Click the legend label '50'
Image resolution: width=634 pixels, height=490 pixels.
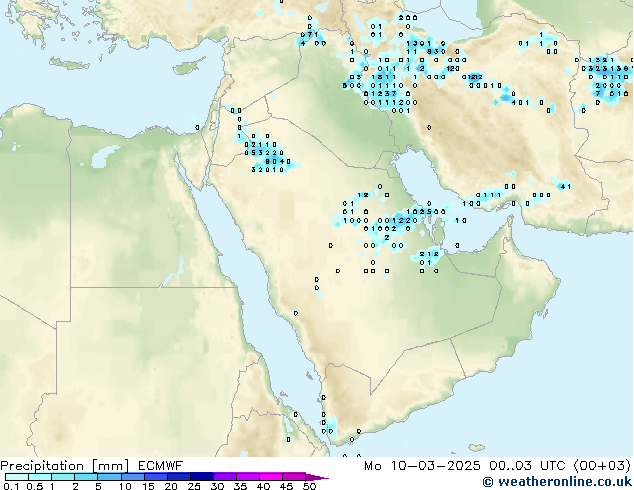[310, 486]
